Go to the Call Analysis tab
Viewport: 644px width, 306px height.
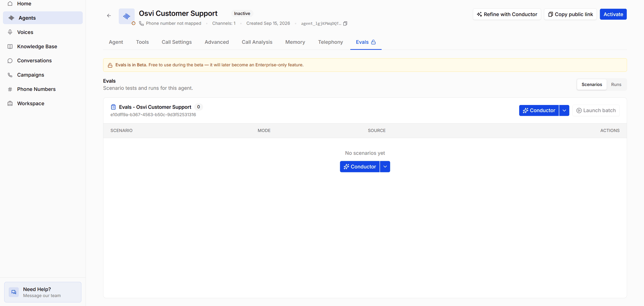click(257, 42)
